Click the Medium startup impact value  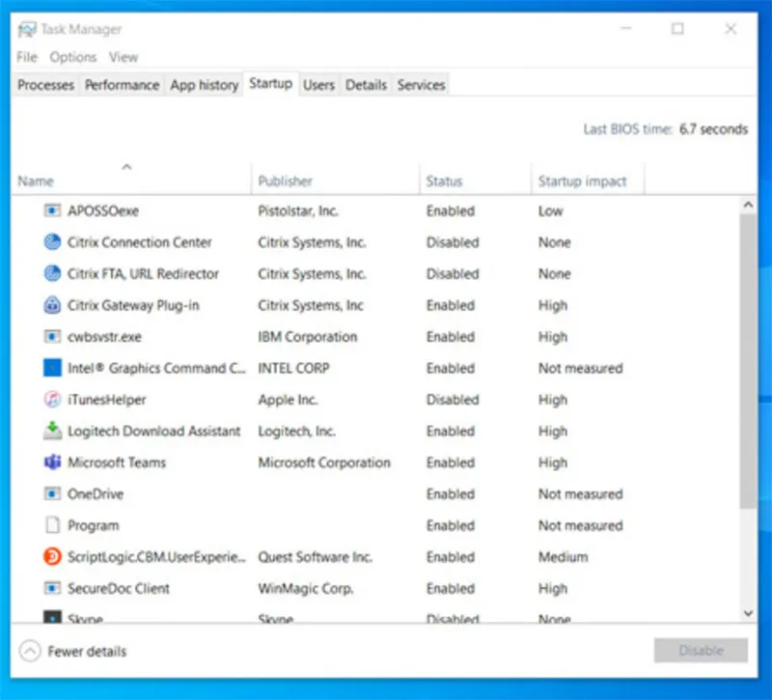(x=564, y=557)
